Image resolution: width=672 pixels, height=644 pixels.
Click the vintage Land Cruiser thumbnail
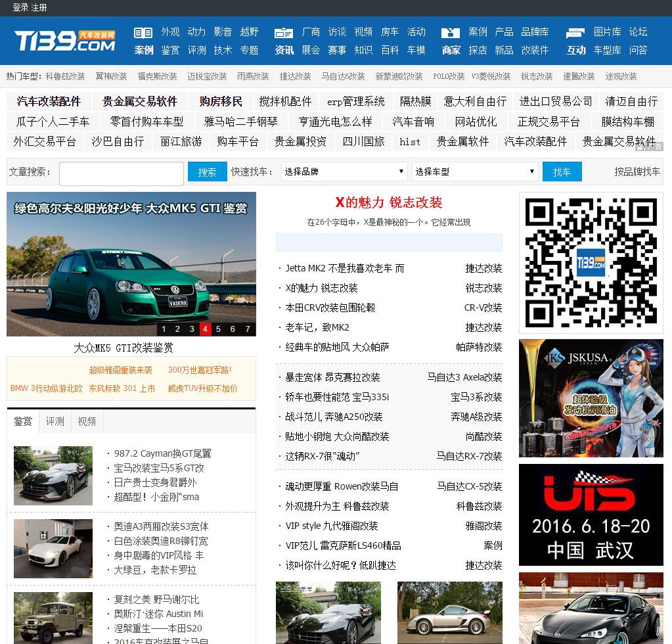53,618
